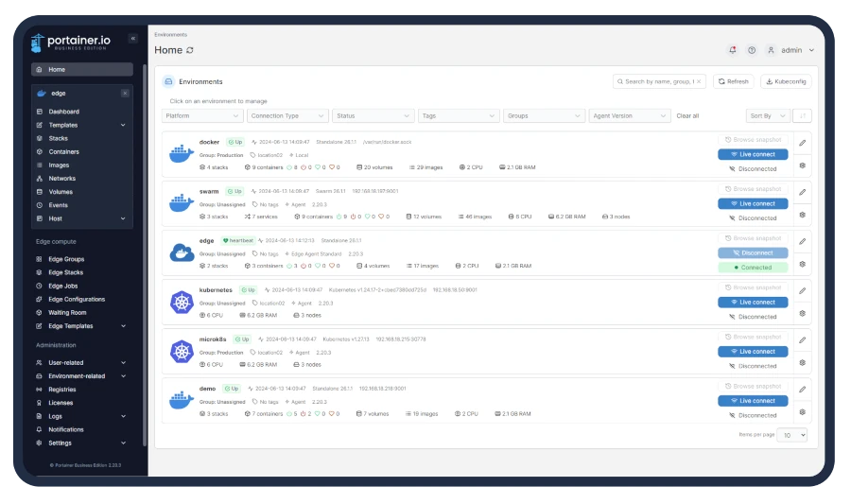Open the Platform filter dropdown
This screenshot has height=504, width=851.
pos(202,115)
